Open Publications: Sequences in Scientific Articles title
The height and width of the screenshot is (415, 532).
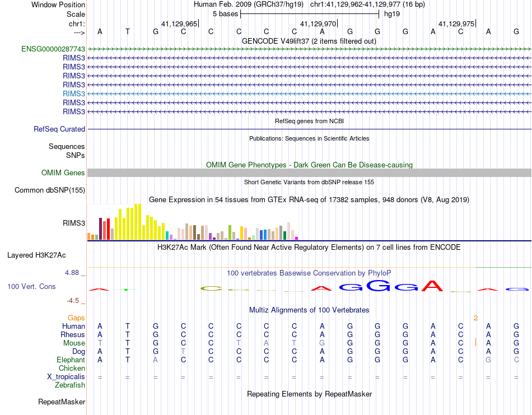click(x=309, y=138)
